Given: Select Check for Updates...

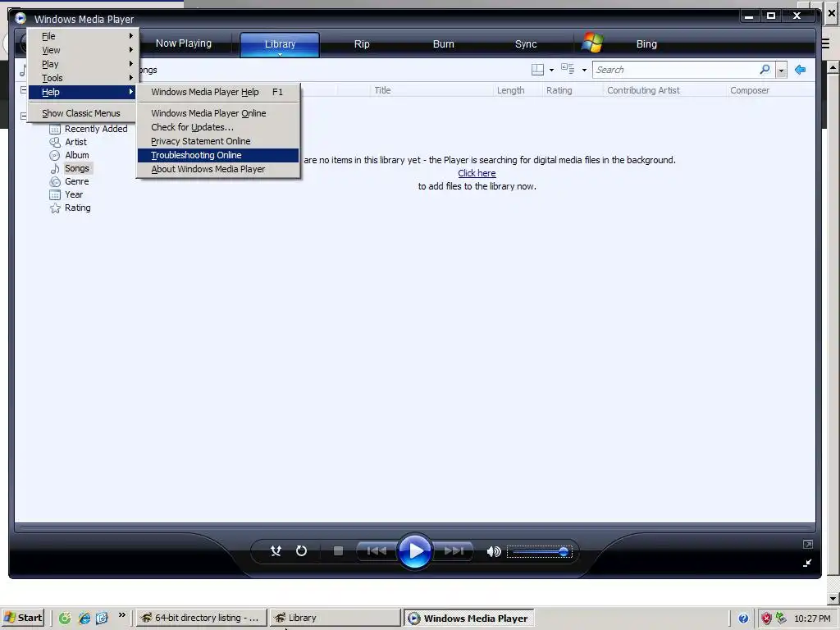Looking at the screenshot, I should click(218, 127).
